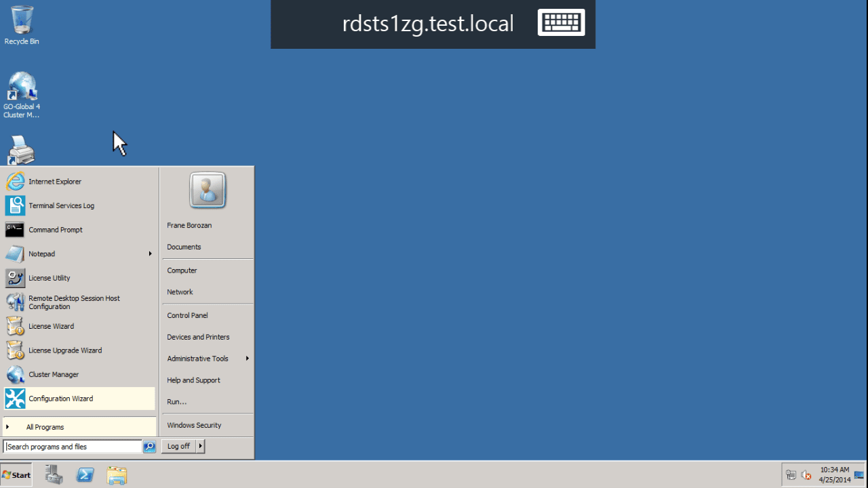Click the Log off button
Screen dimensions: 868x488
coord(179,447)
